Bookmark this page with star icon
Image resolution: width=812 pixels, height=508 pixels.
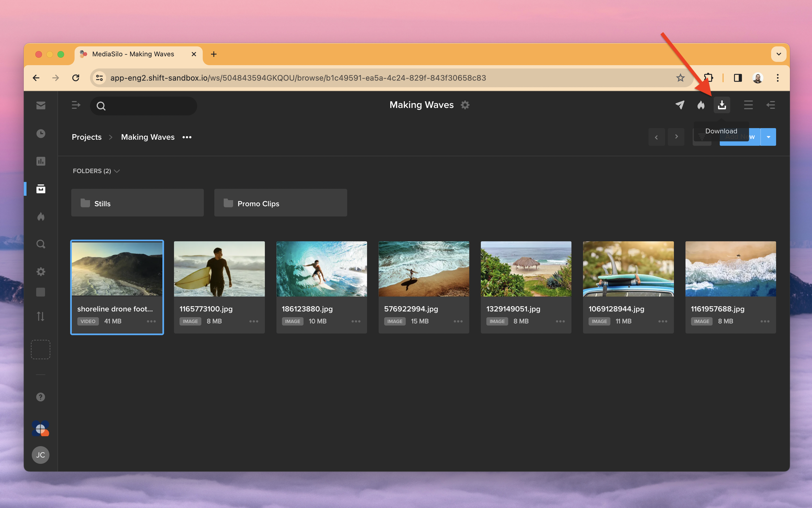pyautogui.click(x=680, y=78)
